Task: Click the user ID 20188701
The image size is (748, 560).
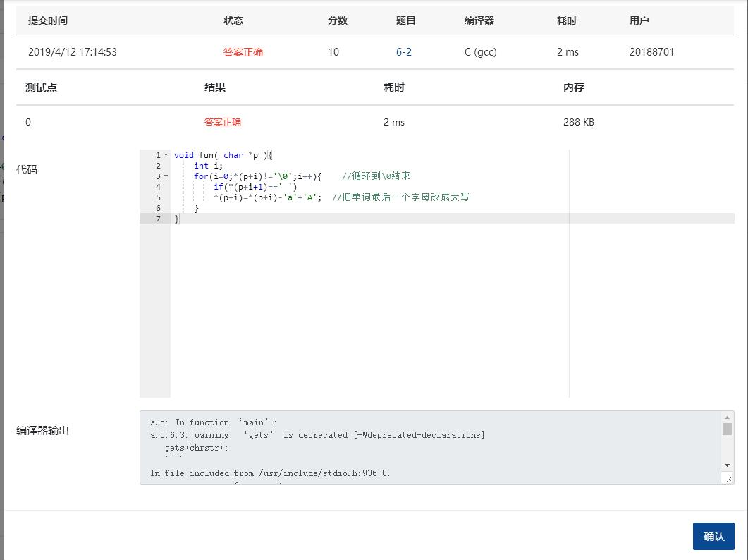Action: pyautogui.click(x=651, y=52)
